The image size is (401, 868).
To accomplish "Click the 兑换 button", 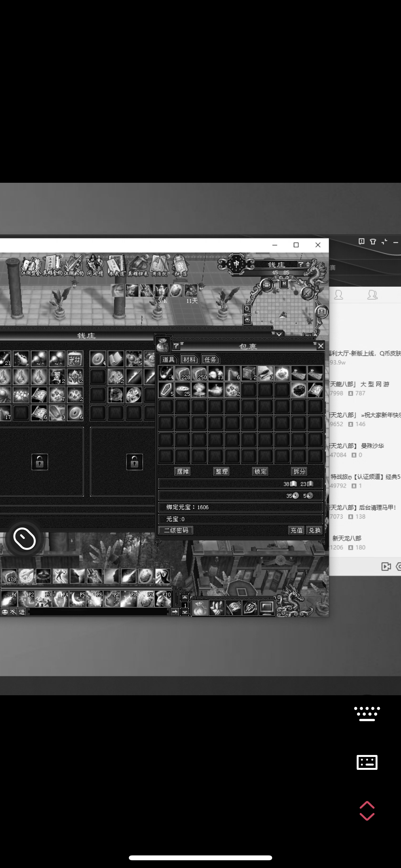I will pyautogui.click(x=314, y=530).
